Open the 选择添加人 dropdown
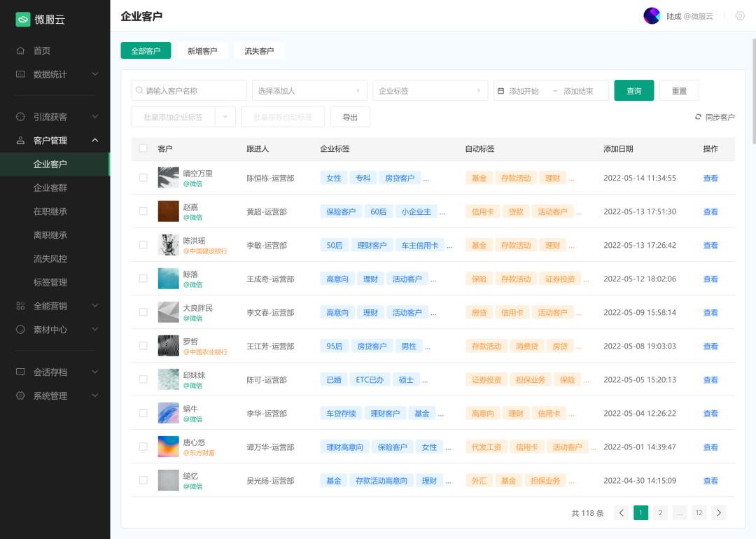Screen dimensions: 756x539 pos(309,91)
